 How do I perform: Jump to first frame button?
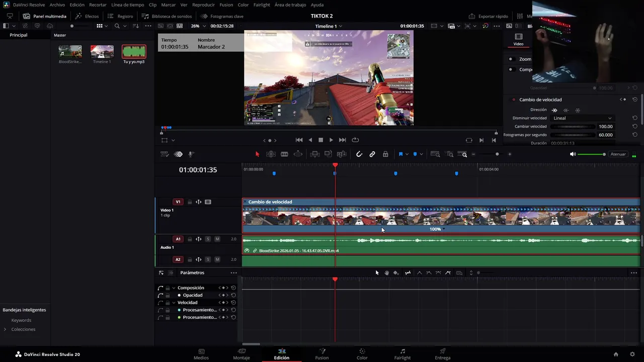click(299, 140)
